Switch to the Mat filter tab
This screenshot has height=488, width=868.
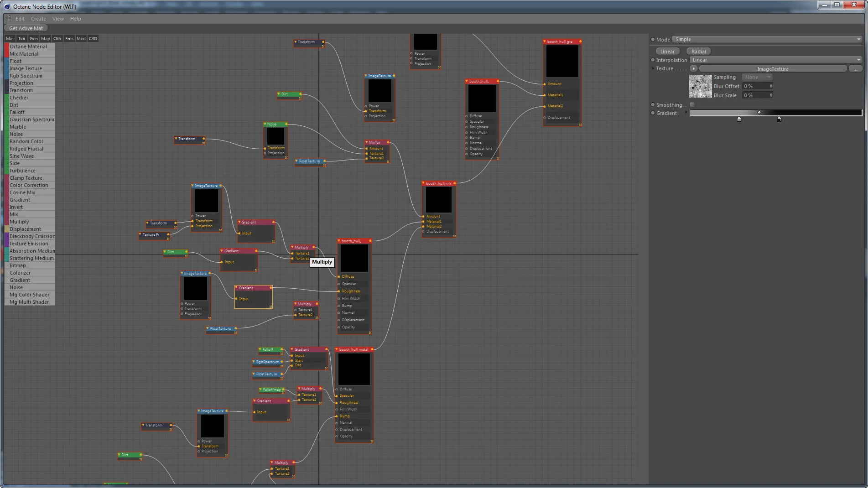10,39
